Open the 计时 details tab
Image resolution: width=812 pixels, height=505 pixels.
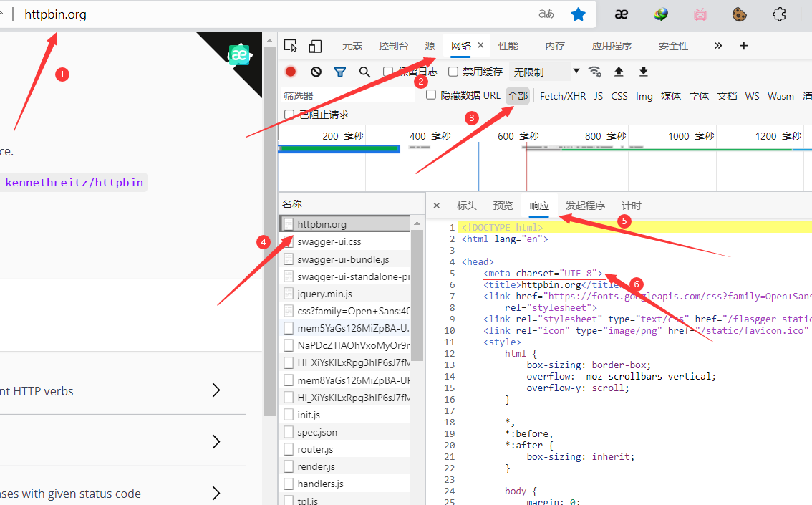pyautogui.click(x=632, y=206)
